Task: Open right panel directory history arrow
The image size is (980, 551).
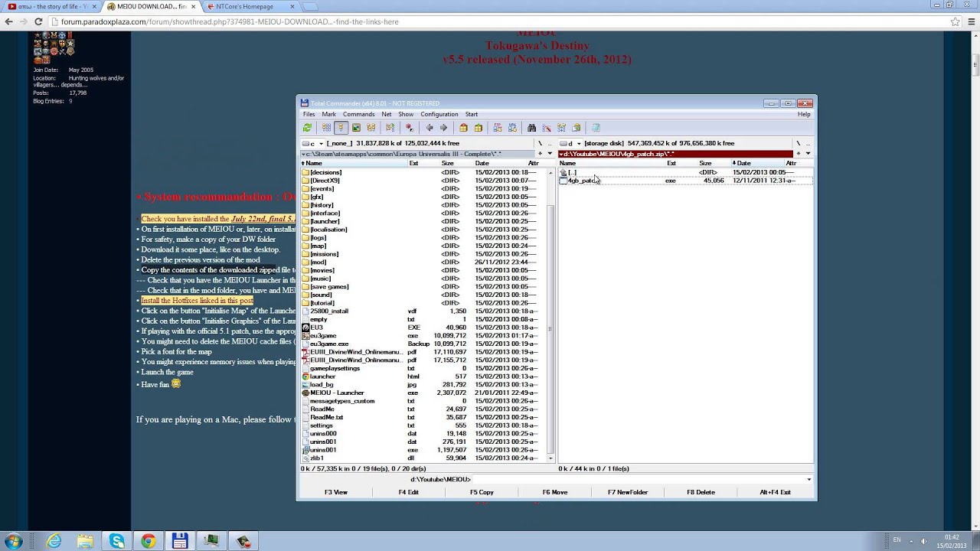Action: pyautogui.click(x=807, y=154)
